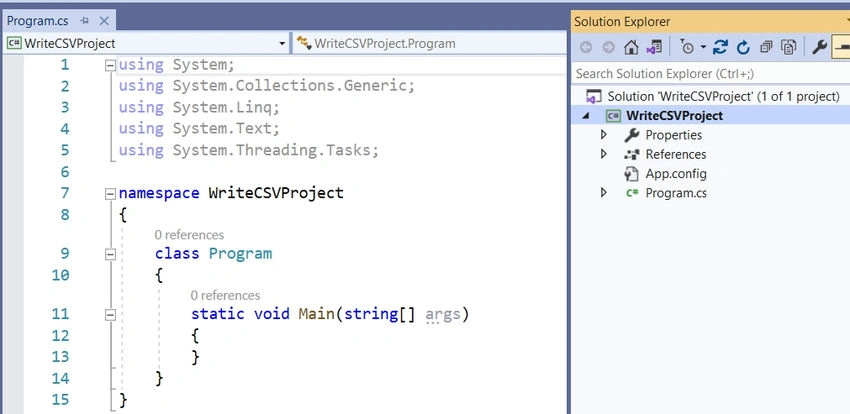Click '0 references' above Main method

pos(225,295)
